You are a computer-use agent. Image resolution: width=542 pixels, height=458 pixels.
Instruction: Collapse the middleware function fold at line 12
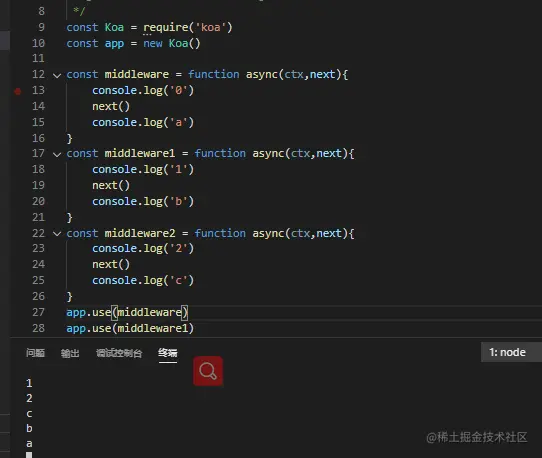tap(57, 75)
